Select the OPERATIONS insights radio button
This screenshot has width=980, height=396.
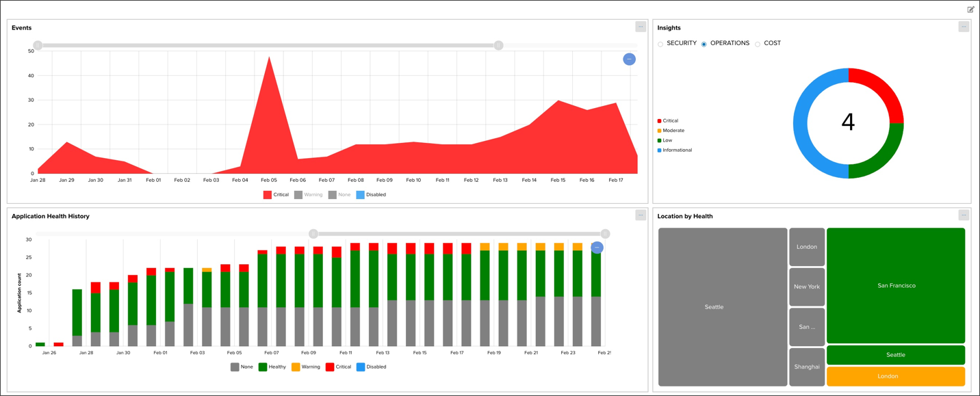pos(704,44)
